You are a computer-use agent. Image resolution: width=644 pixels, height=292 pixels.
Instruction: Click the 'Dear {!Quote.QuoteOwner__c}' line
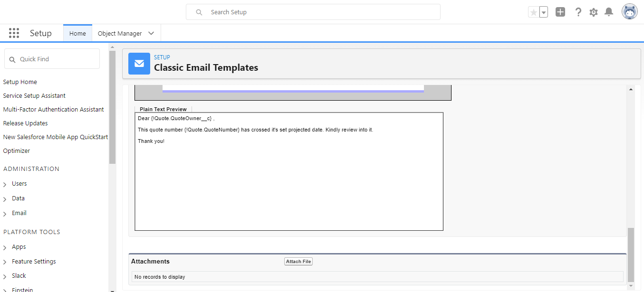coord(176,118)
